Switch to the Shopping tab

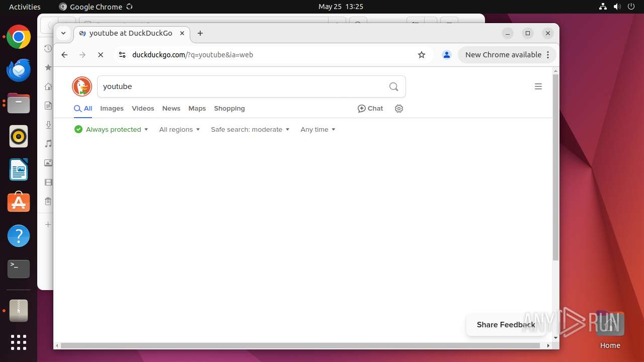[229, 109]
